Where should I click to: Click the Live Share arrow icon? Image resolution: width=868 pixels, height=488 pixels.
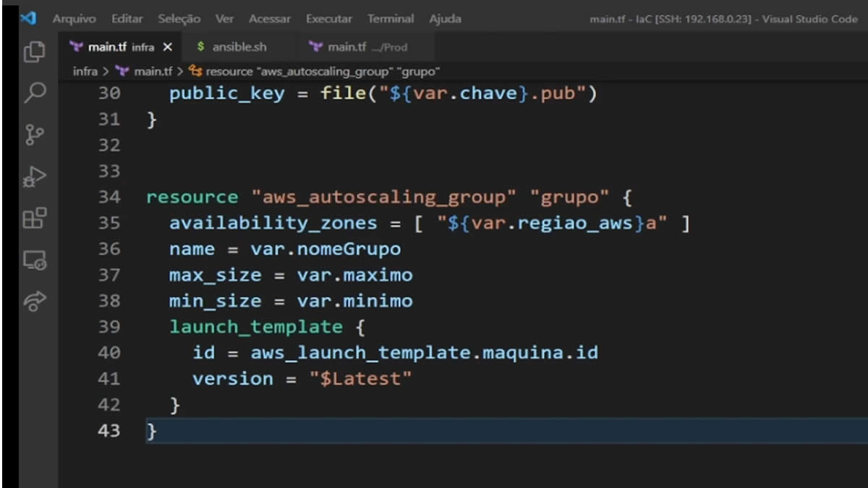pyautogui.click(x=35, y=301)
